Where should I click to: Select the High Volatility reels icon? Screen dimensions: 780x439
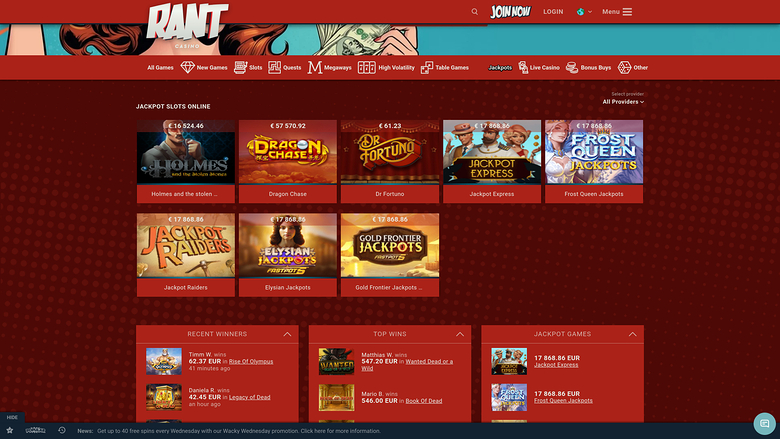point(367,67)
